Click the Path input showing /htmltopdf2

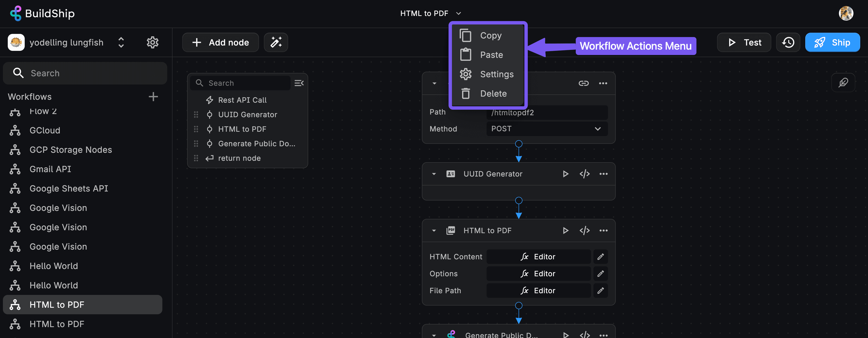point(546,112)
